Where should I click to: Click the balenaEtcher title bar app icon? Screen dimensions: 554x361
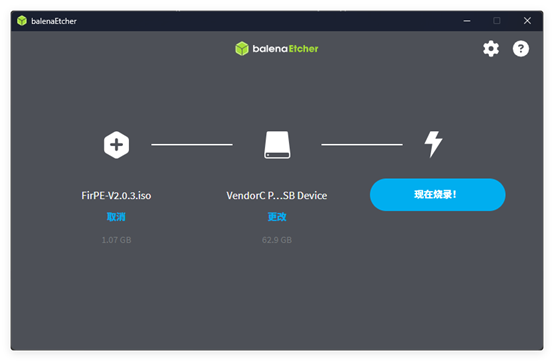[22, 21]
